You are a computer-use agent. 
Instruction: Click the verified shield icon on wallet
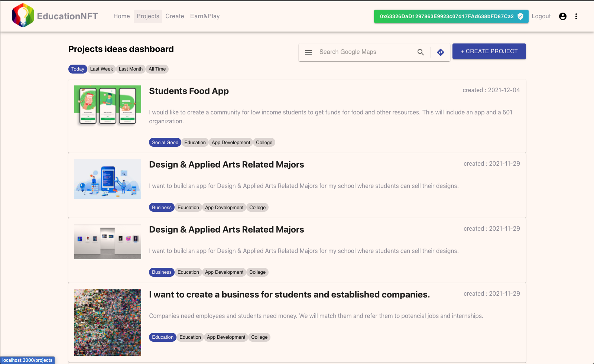520,16
